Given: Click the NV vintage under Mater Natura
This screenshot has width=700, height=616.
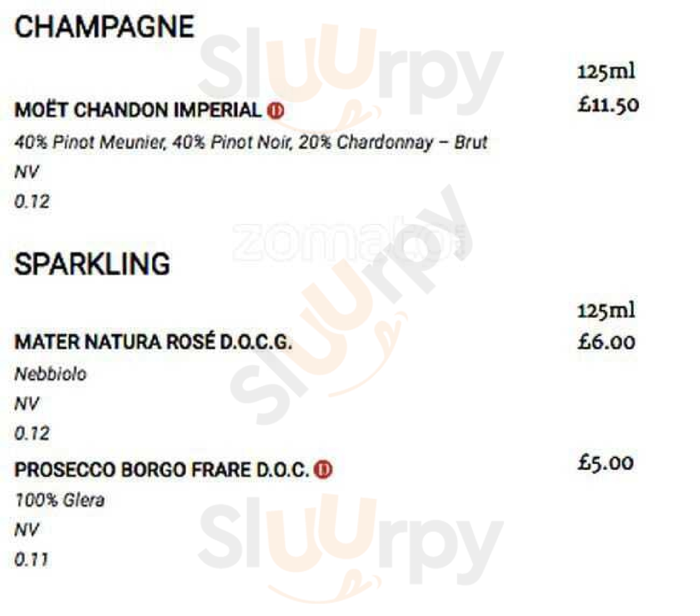Looking at the screenshot, I should click(x=26, y=403).
